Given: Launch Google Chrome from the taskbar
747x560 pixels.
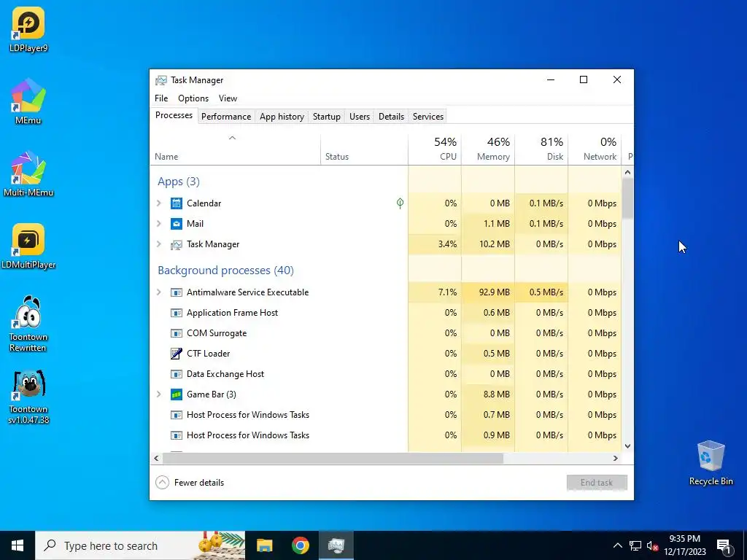Looking at the screenshot, I should point(300,545).
